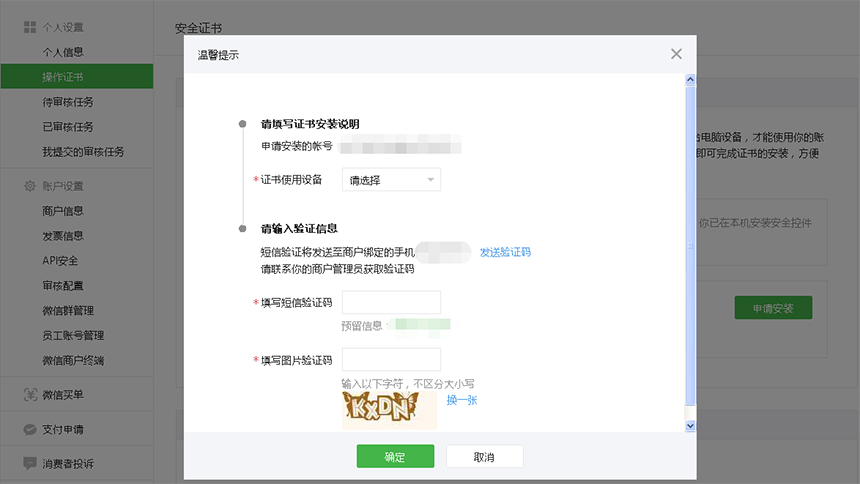Open 已审核任务 in the sidebar
The image size is (860, 484).
(x=68, y=127)
